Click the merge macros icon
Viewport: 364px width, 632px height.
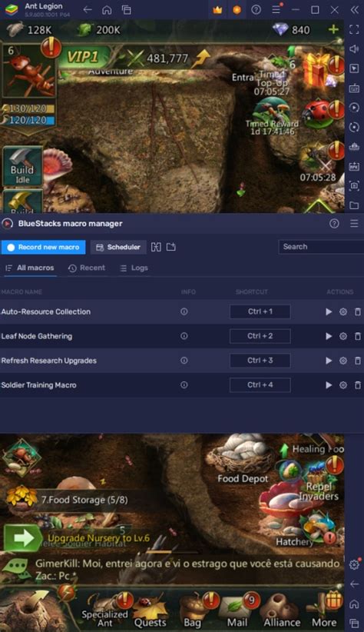point(156,247)
